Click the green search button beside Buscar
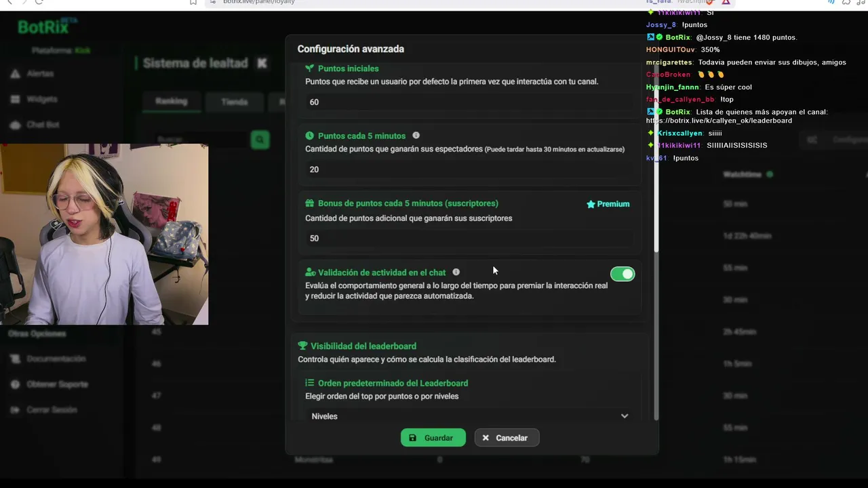 pyautogui.click(x=260, y=140)
